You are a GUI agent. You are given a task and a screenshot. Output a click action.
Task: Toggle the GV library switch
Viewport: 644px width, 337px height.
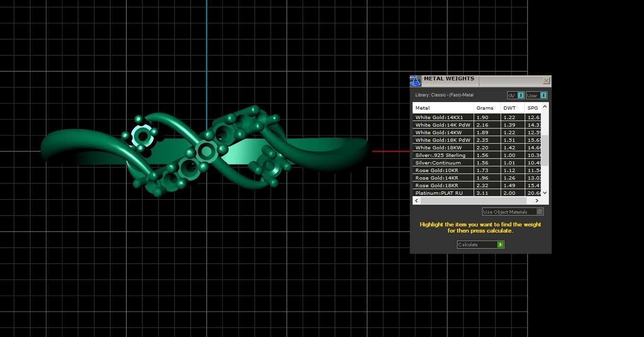pyautogui.click(x=516, y=95)
